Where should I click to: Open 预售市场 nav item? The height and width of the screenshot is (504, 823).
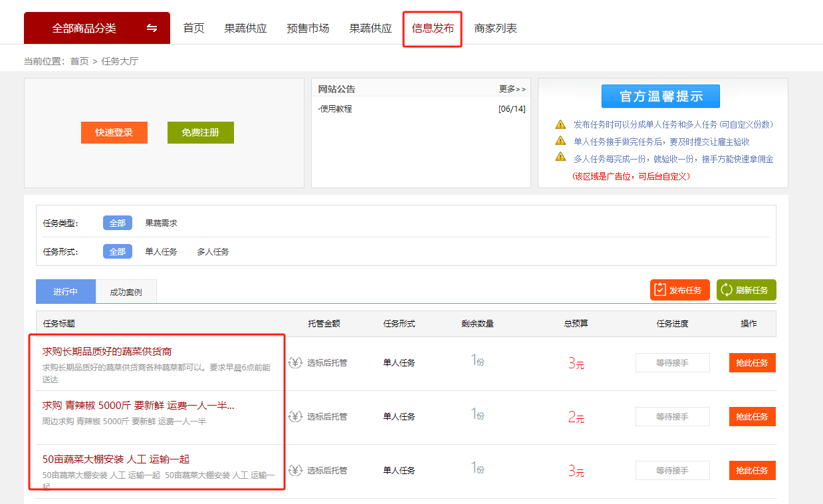tap(308, 29)
